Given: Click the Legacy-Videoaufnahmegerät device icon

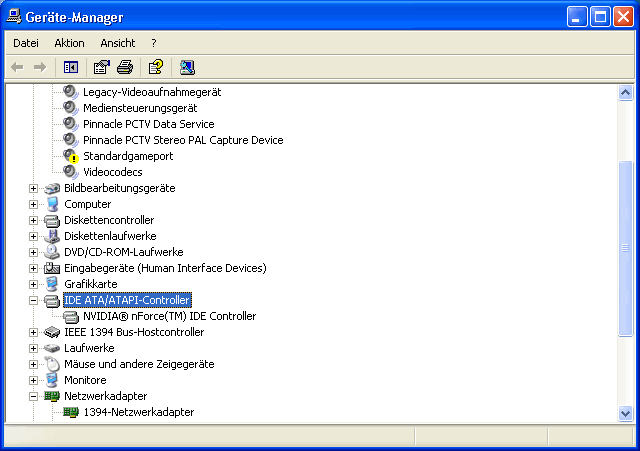Looking at the screenshot, I should [71, 92].
